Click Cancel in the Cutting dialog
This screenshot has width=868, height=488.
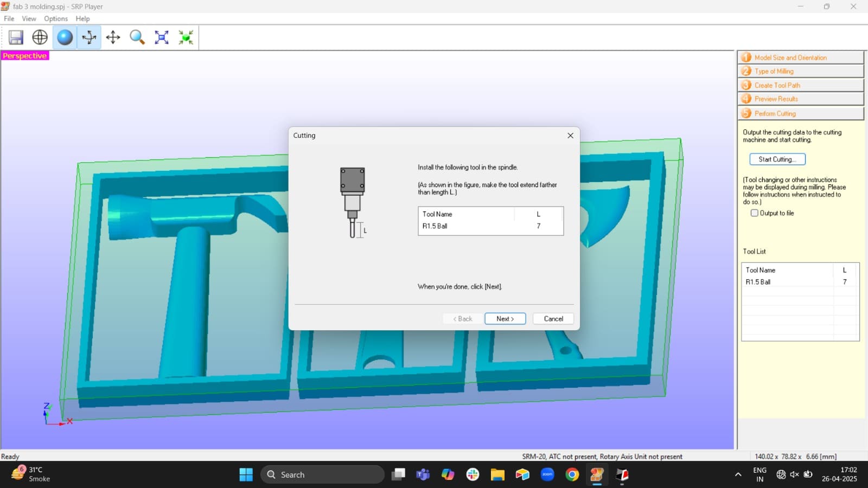[553, 319]
